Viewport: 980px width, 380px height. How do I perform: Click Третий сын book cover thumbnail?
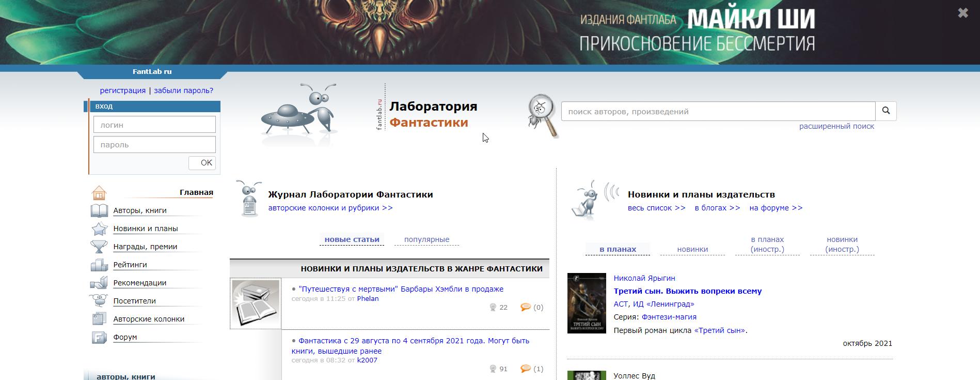(x=587, y=303)
